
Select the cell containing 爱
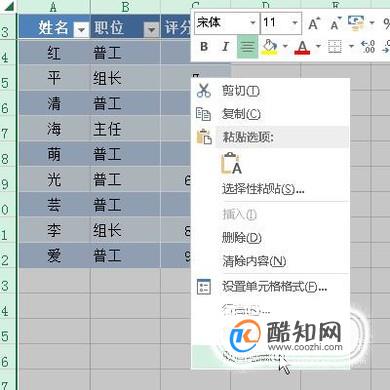click(x=54, y=255)
